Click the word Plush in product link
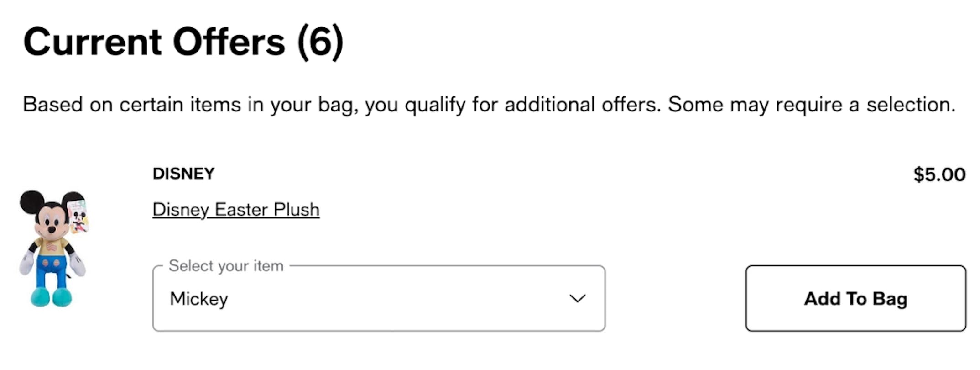This screenshot has width=980, height=370. [297, 210]
